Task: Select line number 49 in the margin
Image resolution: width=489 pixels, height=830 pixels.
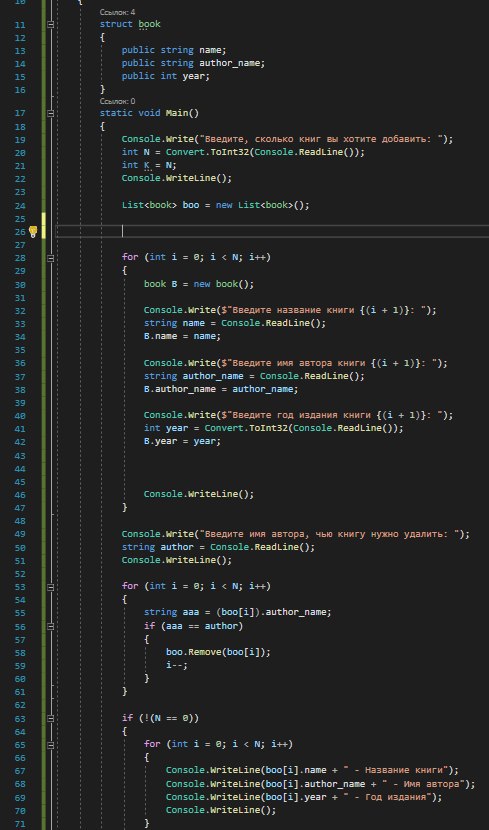Action: pyautogui.click(x=20, y=534)
